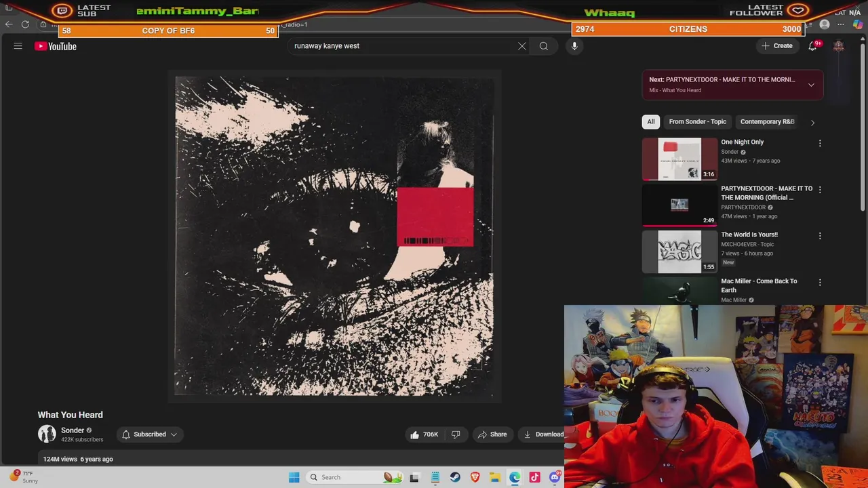Start voice search with the microphone

[x=574, y=46]
